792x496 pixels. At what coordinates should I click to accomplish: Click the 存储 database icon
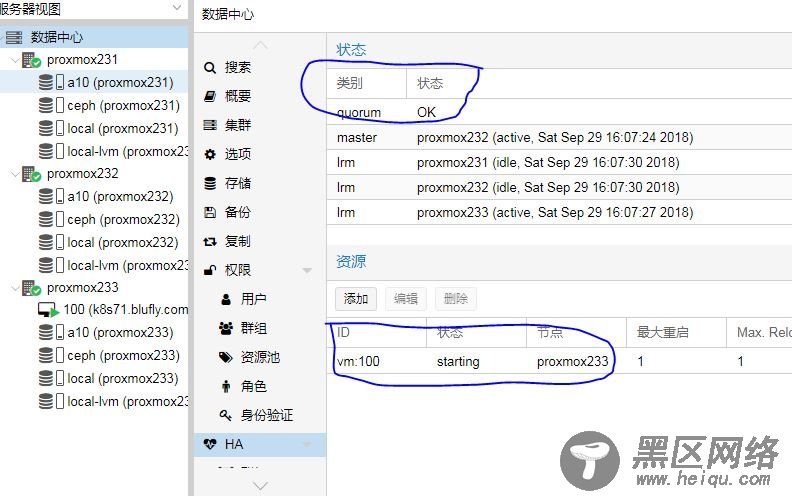click(x=210, y=183)
